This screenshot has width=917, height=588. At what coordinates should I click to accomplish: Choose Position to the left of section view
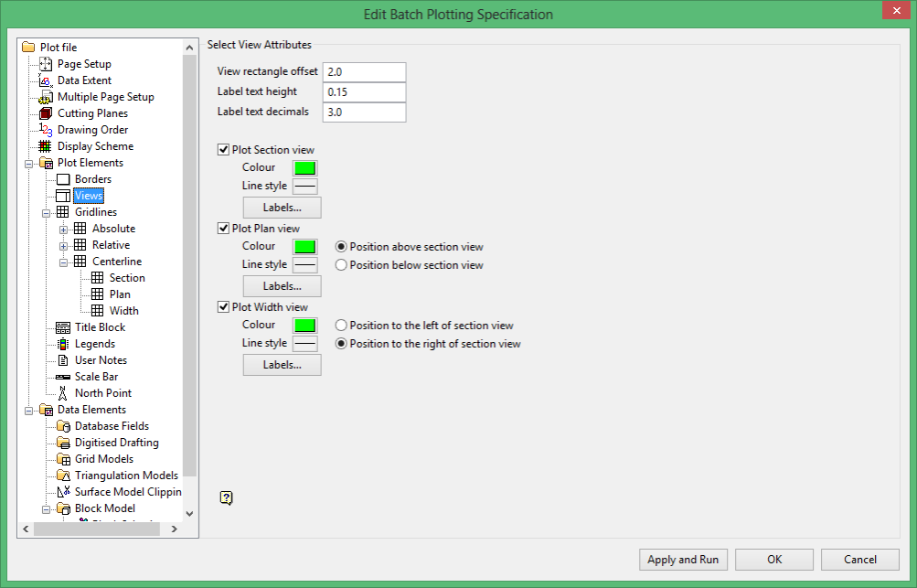pyautogui.click(x=341, y=326)
